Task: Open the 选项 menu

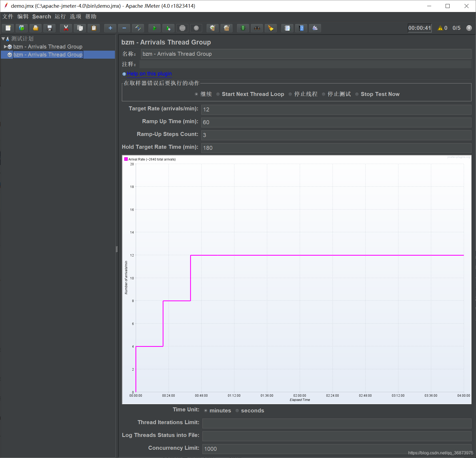Action: point(75,17)
